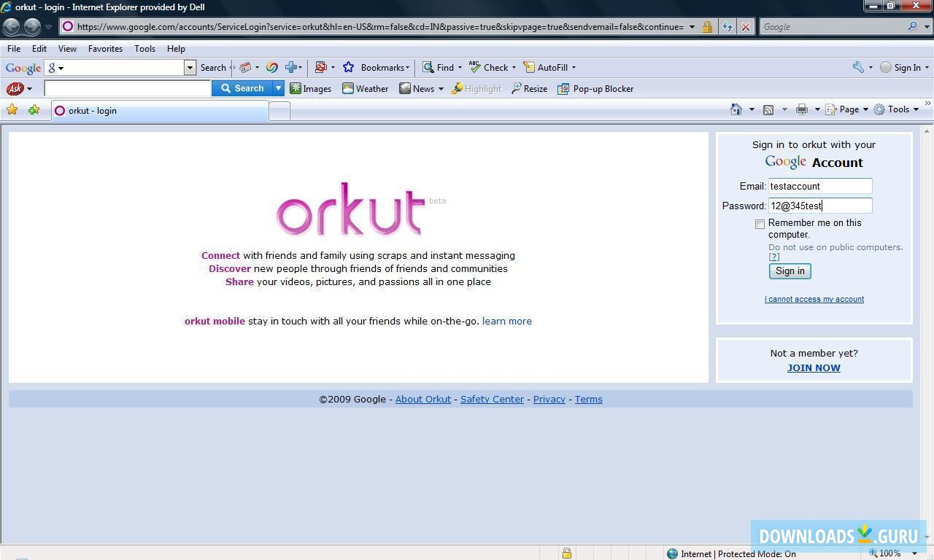Image resolution: width=934 pixels, height=560 pixels.
Task: Open the Edit menu
Action: (39, 49)
